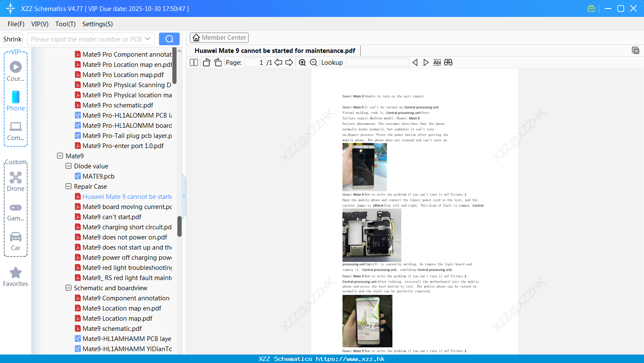The height and width of the screenshot is (363, 644).
Task: Collapse the side panel with splitter arrow
Action: click(x=184, y=195)
